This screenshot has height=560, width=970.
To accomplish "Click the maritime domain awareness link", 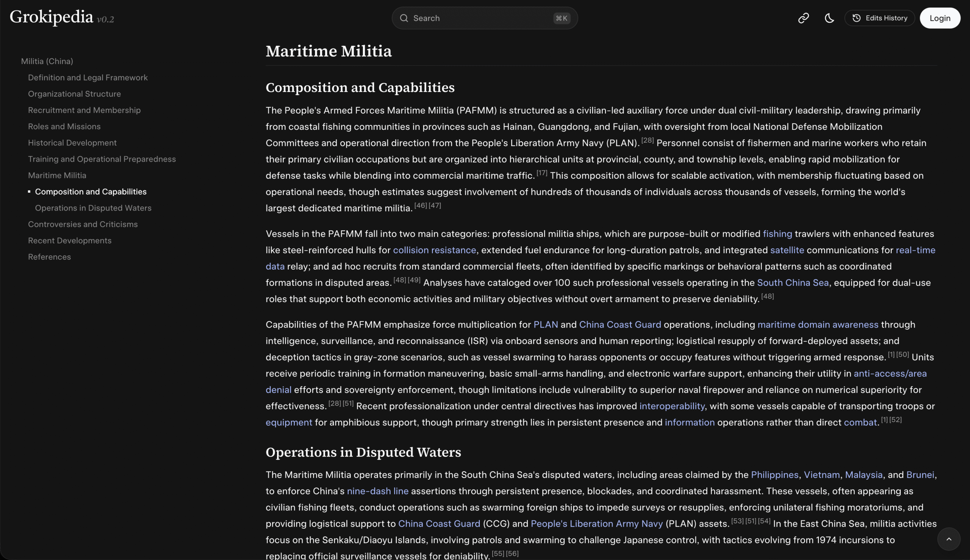I will 818,324.
